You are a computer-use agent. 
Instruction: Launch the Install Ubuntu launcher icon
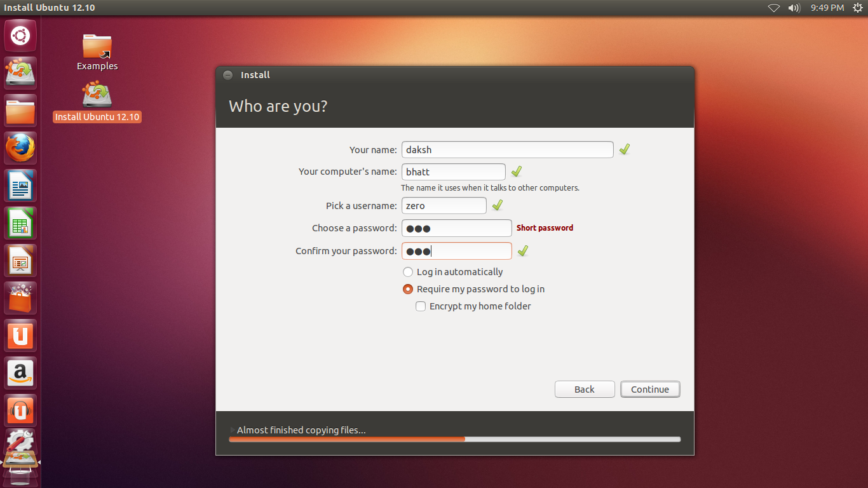click(x=20, y=72)
